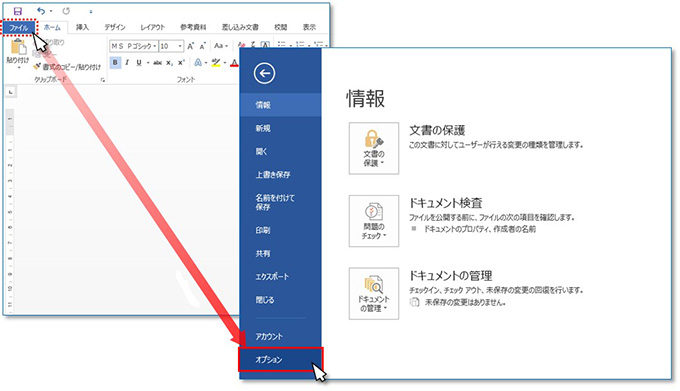This screenshot has width=680, height=391.
Task: Click the 書式のコピー/貼り付け format painter
Action: pos(67,67)
